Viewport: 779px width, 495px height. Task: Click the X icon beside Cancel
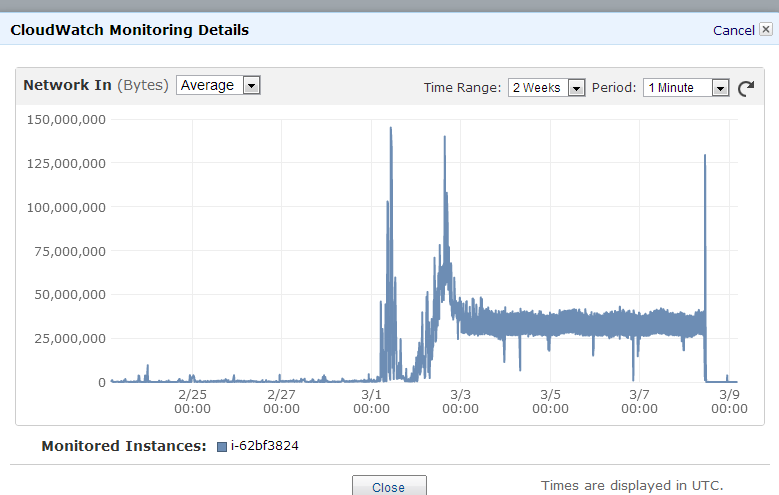(x=766, y=30)
